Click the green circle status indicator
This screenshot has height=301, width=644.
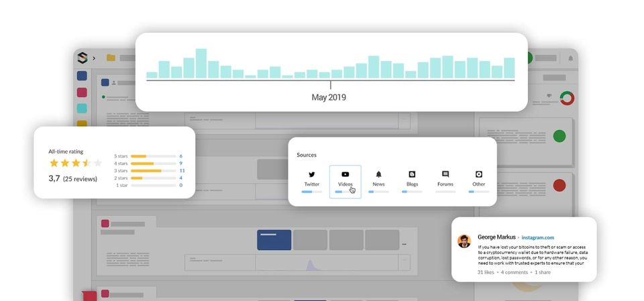(x=559, y=136)
